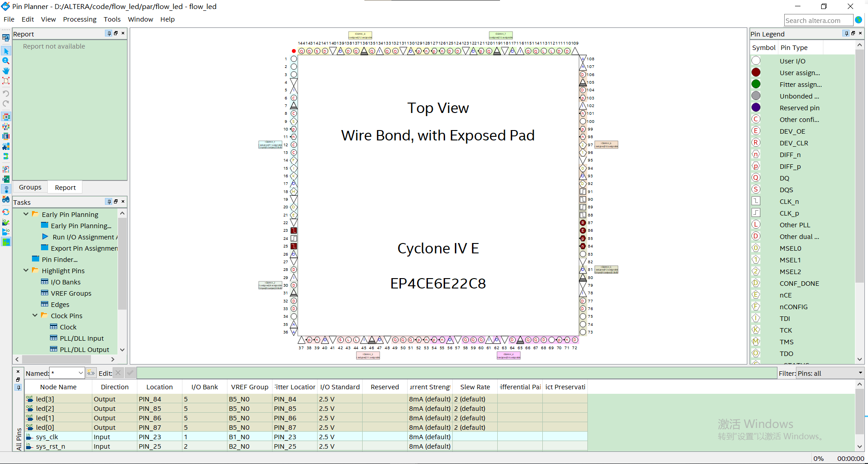Float the Pin Legend panel

click(853, 33)
